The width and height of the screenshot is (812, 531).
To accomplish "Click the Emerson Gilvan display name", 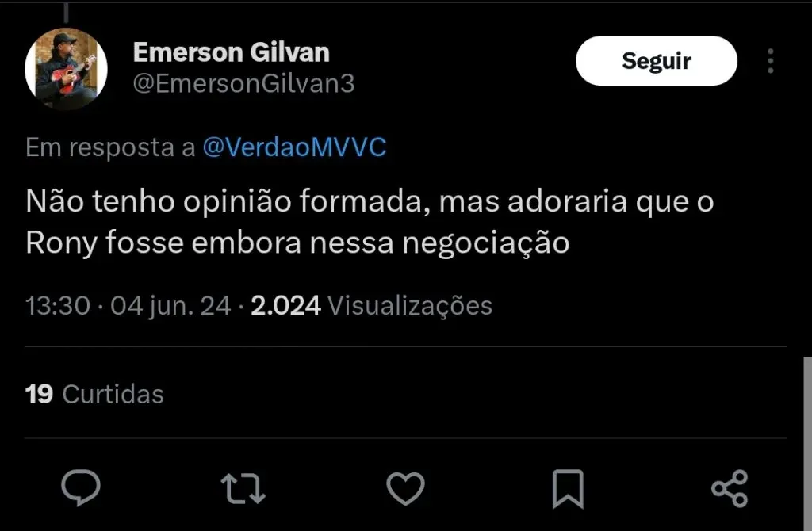I will pyautogui.click(x=231, y=52).
